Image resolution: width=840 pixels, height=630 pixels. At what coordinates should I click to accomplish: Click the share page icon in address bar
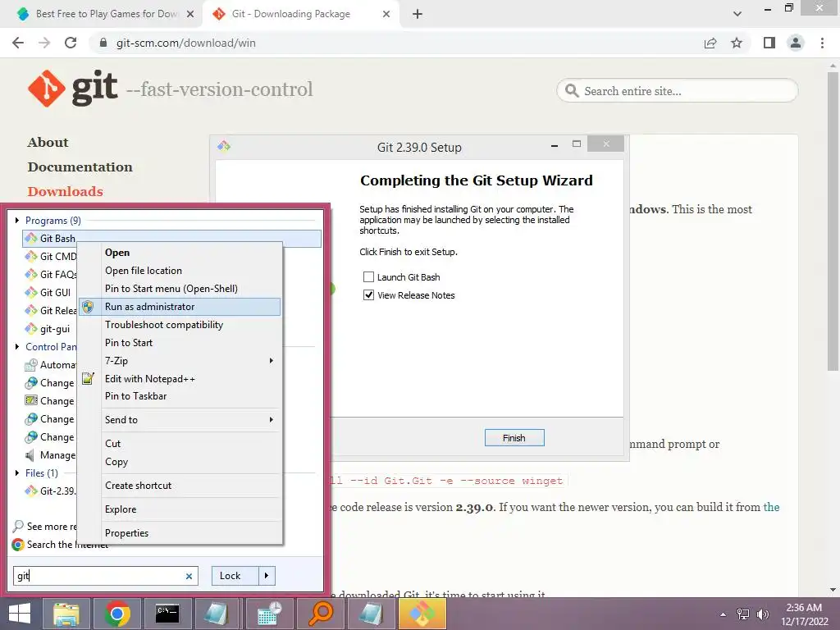tap(710, 43)
